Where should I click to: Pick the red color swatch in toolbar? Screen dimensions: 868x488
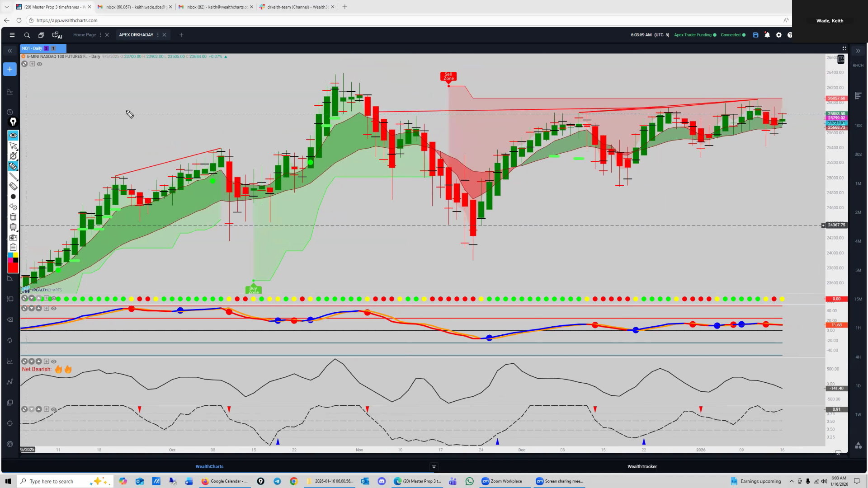(13, 268)
